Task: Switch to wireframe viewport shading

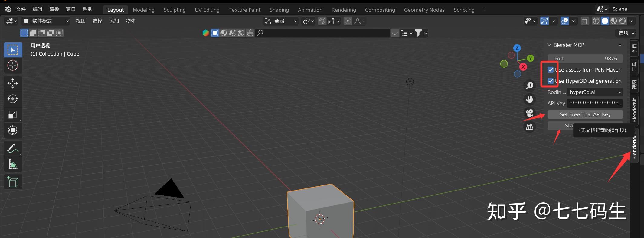Action: (596, 21)
